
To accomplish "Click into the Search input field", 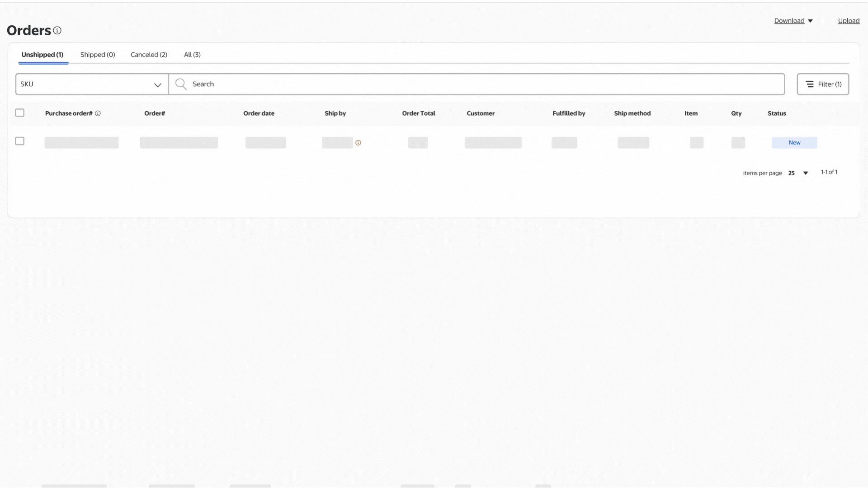I will (475, 84).
